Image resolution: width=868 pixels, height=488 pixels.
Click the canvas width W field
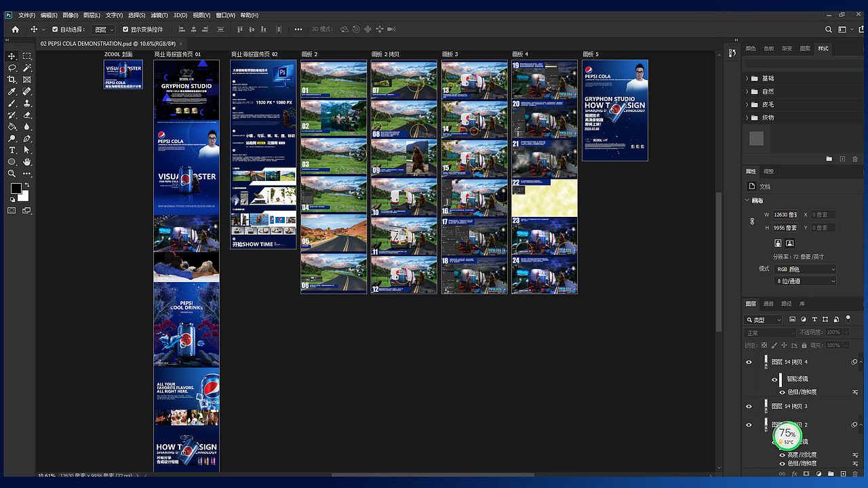[x=785, y=215]
